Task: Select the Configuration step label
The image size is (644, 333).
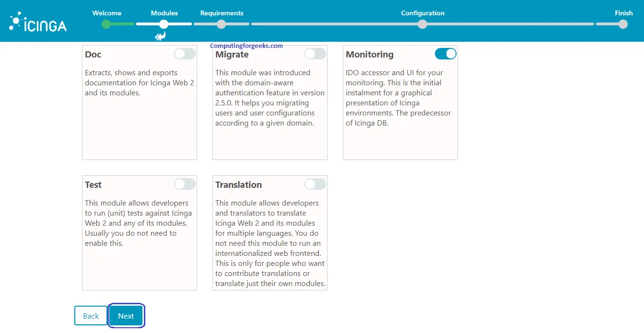Action: 422,13
